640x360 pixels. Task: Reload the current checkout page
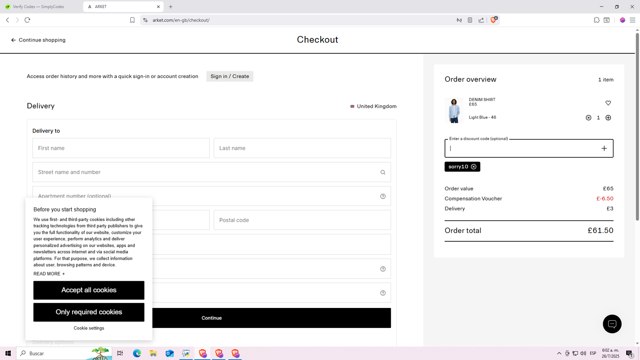coord(27,20)
